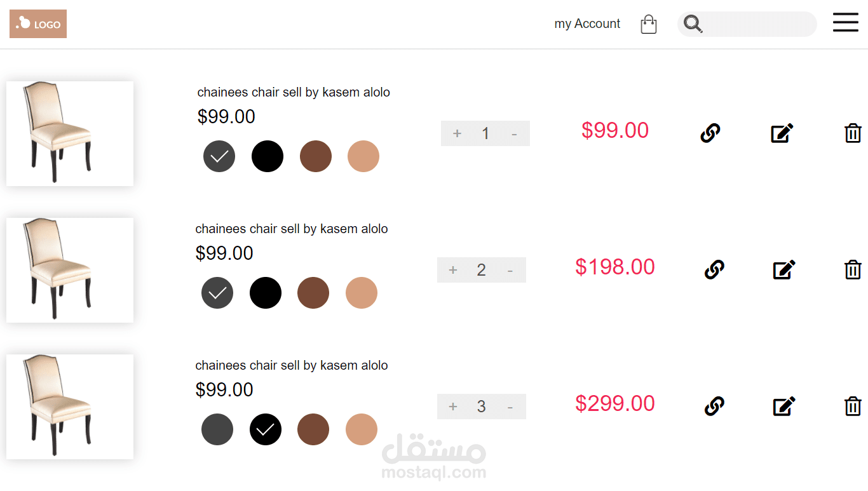Pick tan color swatch for the third chair

[362, 429]
